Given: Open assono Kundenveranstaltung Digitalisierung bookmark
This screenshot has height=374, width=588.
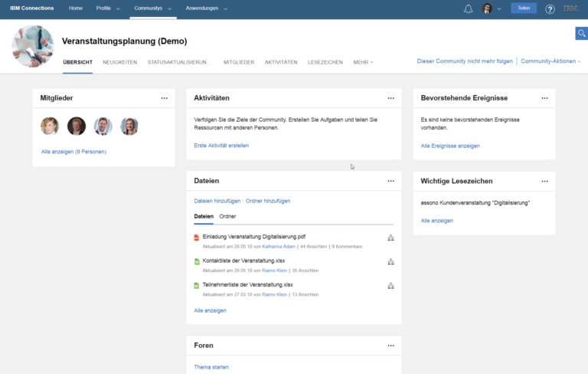Looking at the screenshot, I should pyautogui.click(x=475, y=203).
